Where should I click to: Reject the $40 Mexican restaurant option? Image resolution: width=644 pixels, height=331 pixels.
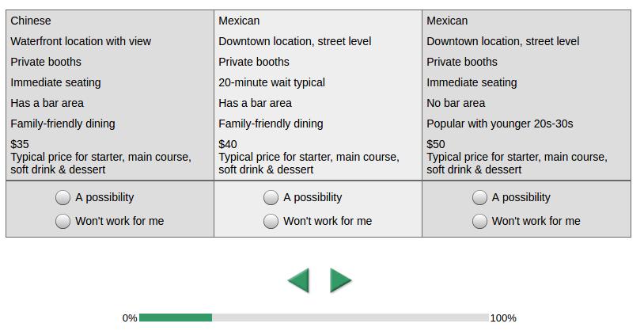click(271, 221)
